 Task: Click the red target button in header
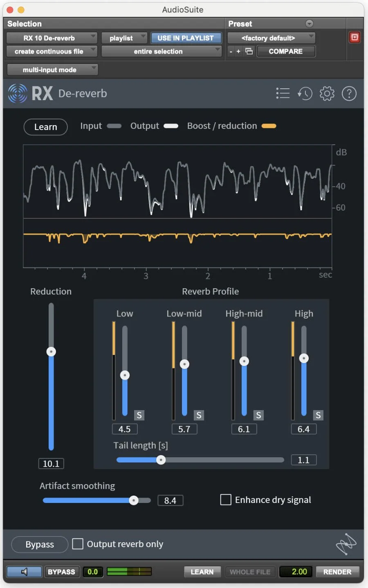[355, 38]
